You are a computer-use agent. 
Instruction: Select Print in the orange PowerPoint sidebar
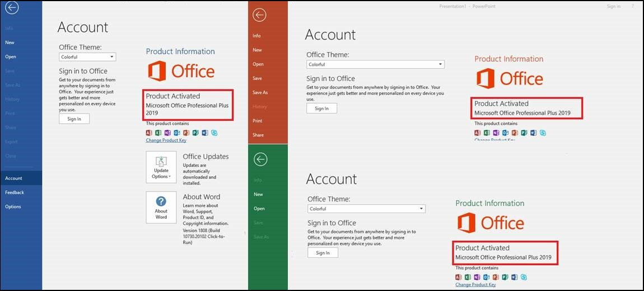coord(258,121)
